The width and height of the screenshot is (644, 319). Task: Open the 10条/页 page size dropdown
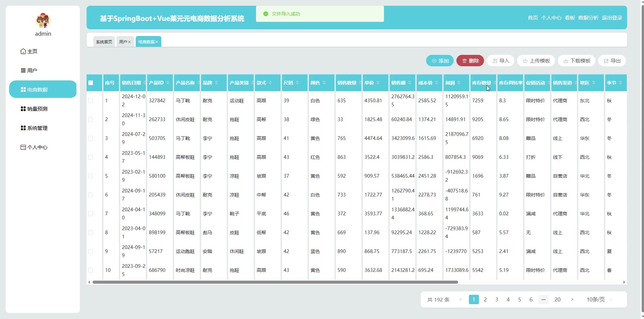coord(599,299)
